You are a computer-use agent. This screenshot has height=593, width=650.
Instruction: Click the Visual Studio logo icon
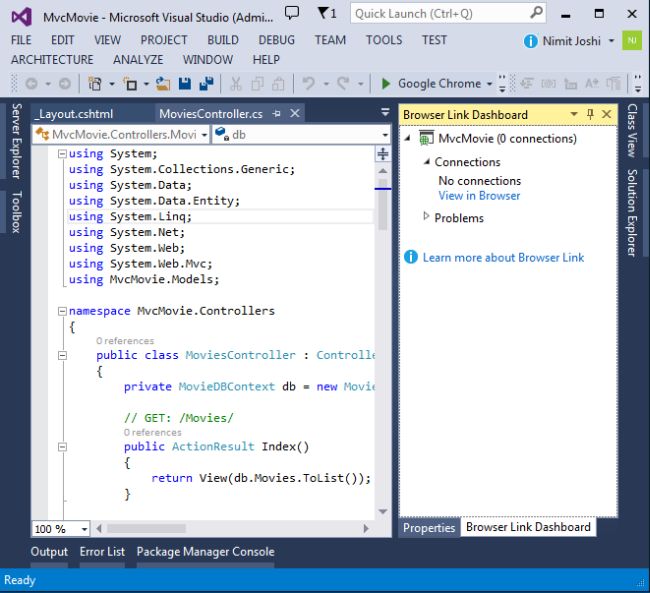22,17
